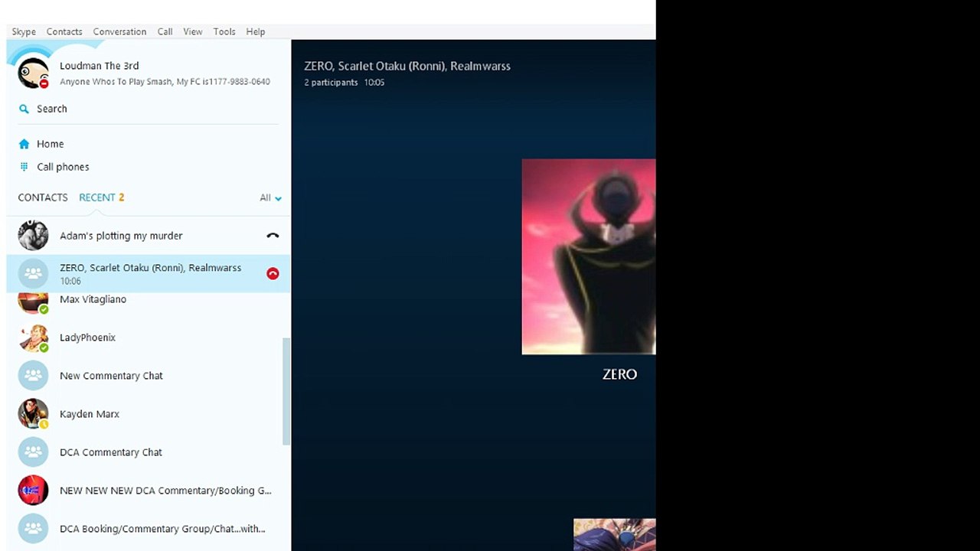
Task: Click Loudman The 3rd profile avatar
Action: [33, 73]
